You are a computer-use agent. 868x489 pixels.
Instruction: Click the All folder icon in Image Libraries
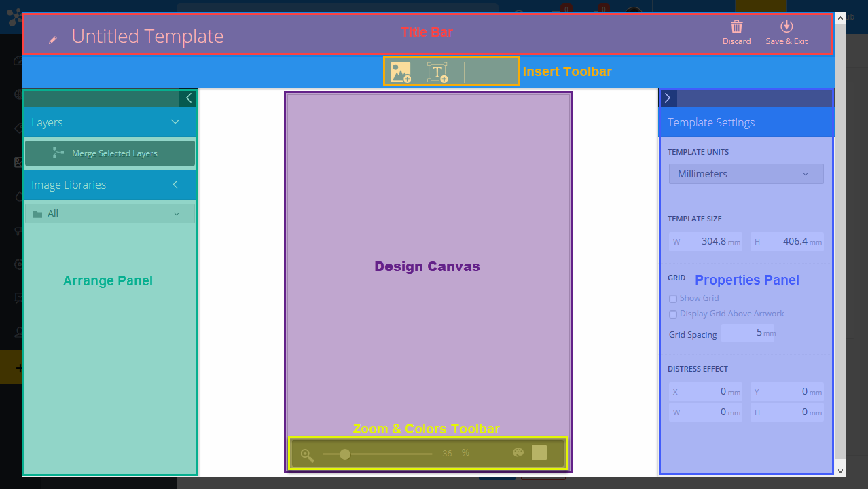(x=37, y=213)
